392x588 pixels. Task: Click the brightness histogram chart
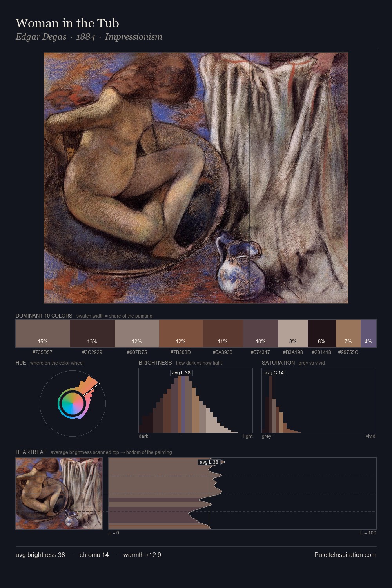click(x=196, y=401)
